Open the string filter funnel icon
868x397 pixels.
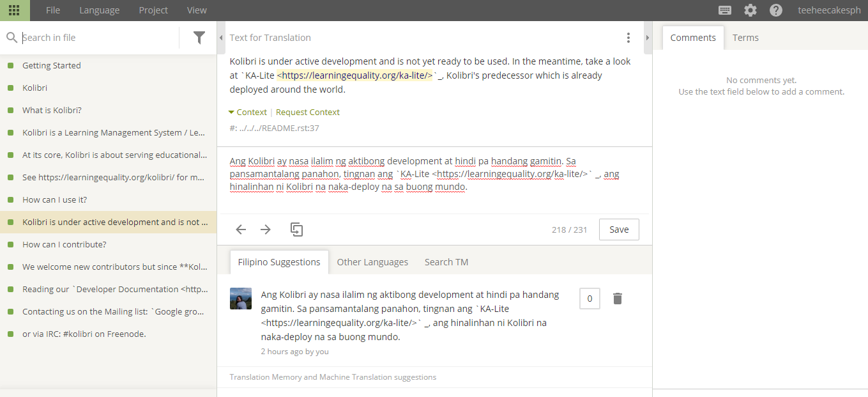click(199, 38)
